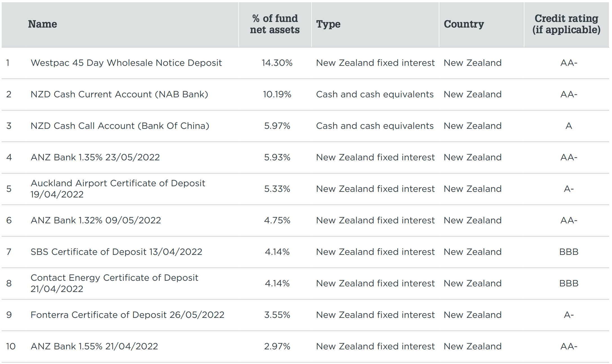Click the Name column header
The height and width of the screenshot is (364, 612).
click(x=42, y=24)
